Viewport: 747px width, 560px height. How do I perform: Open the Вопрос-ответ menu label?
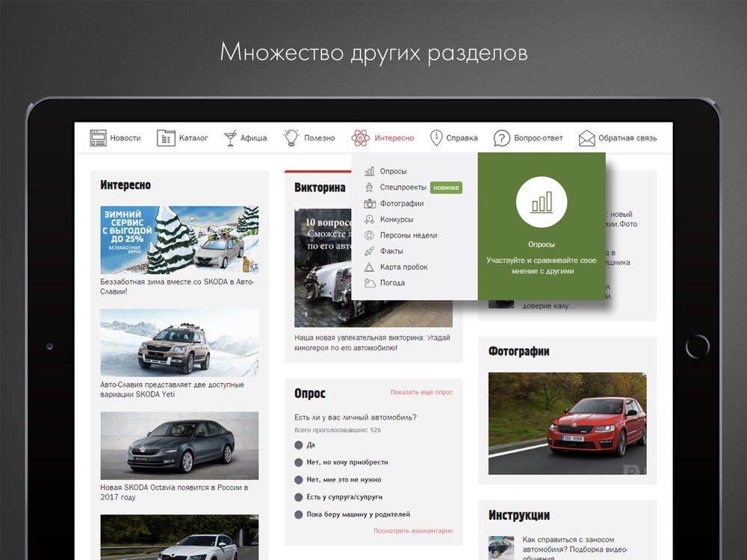pyautogui.click(x=539, y=138)
